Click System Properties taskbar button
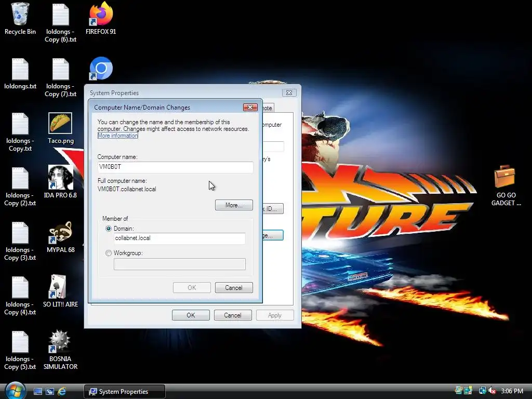Viewport: 532px width, 399px height. (x=125, y=392)
